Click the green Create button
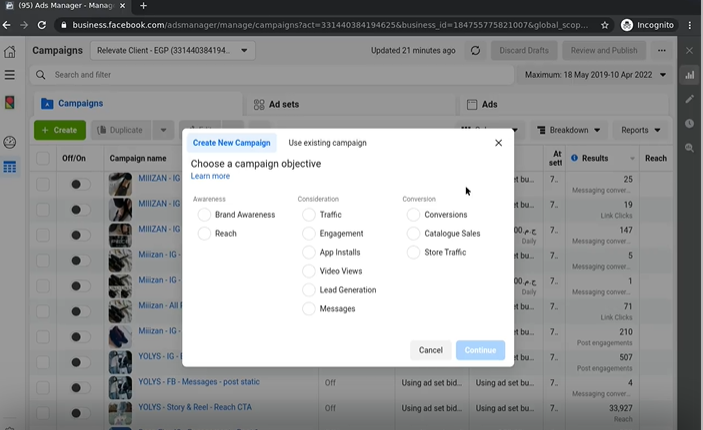This screenshot has width=703, height=430. pos(60,130)
